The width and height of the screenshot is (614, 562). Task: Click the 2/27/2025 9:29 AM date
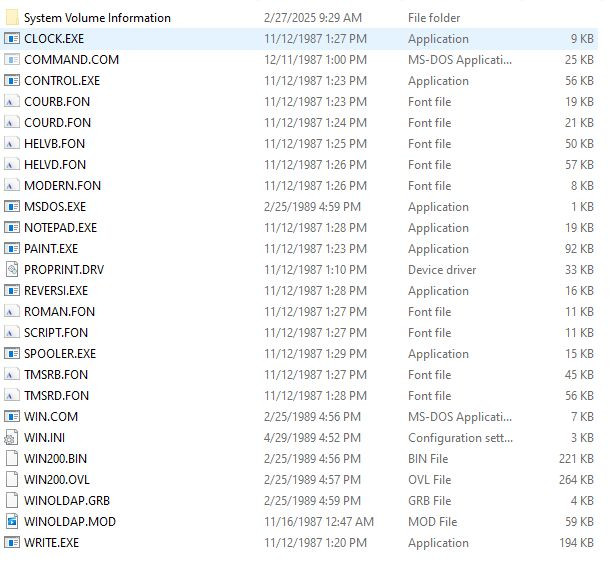(312, 18)
